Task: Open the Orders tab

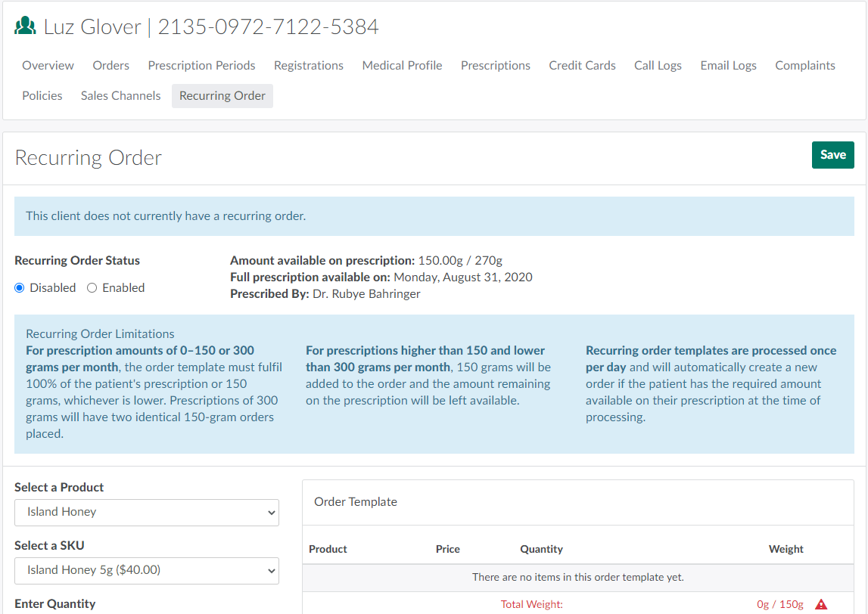Action: pyautogui.click(x=111, y=66)
